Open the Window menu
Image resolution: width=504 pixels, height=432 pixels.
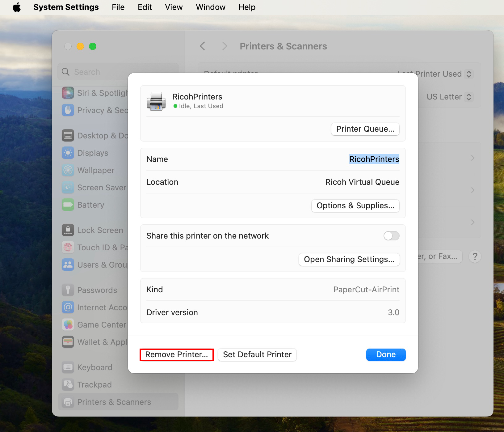211,7
